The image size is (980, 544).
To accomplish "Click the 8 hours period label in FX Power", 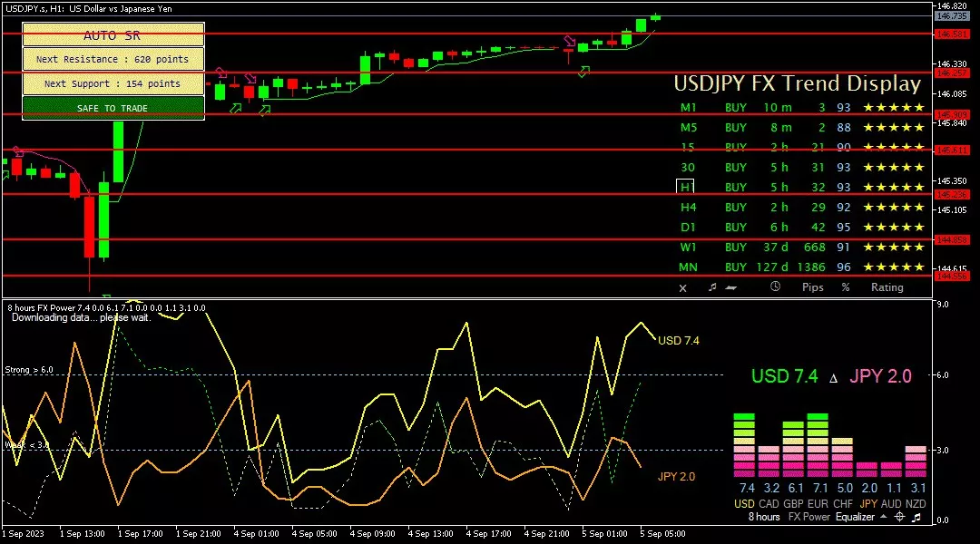I will (x=764, y=517).
